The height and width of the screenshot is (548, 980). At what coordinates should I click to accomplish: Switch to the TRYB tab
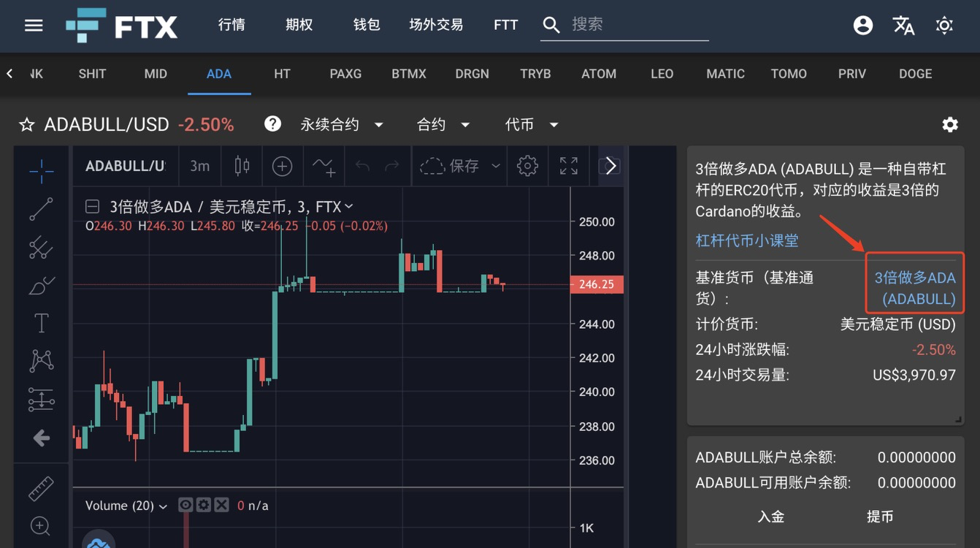[535, 74]
